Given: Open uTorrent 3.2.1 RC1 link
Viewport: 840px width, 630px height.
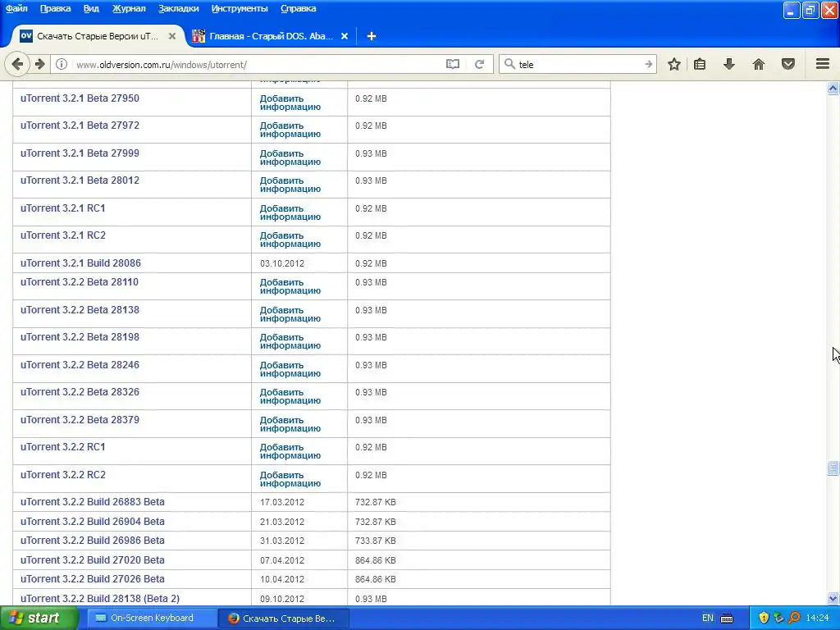Looking at the screenshot, I should pyautogui.click(x=62, y=208).
